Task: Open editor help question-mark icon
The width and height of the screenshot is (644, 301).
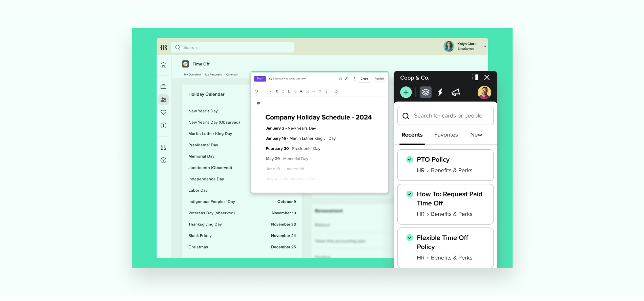Action: click(336, 91)
